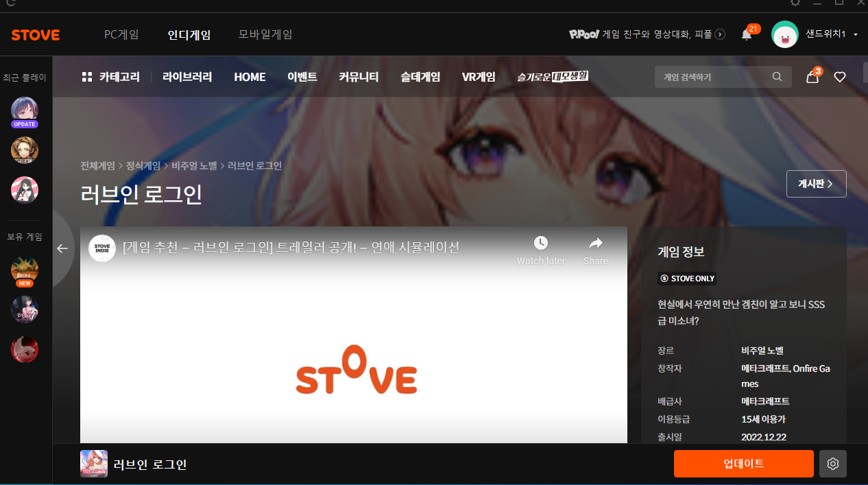Viewport: 868px width, 485px height.
Task: Open the notifications bell with 21 badge
Action: (x=747, y=34)
